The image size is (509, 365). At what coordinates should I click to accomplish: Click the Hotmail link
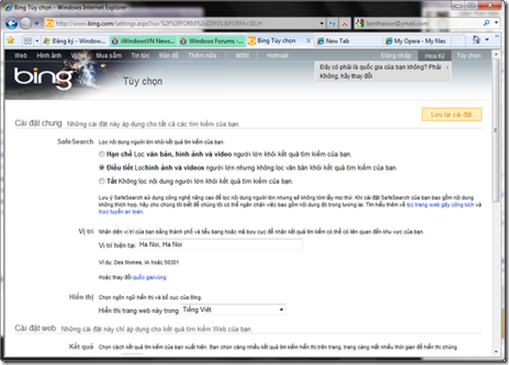277,56
